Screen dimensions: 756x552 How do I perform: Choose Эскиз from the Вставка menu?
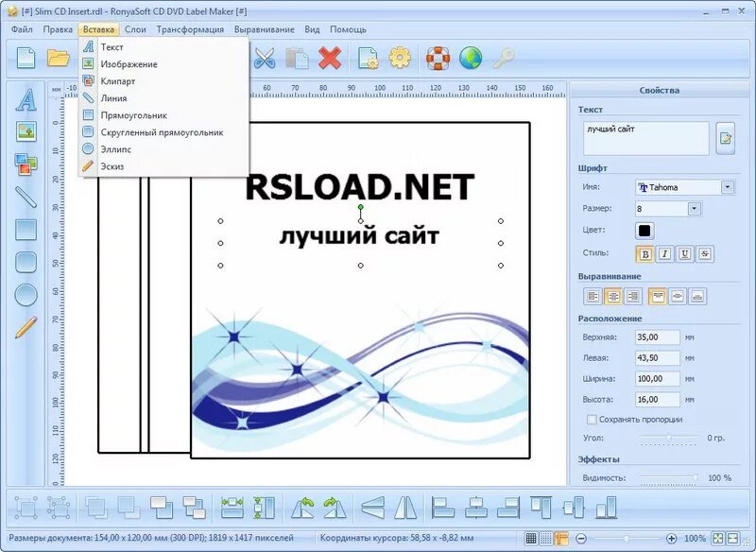click(163, 166)
